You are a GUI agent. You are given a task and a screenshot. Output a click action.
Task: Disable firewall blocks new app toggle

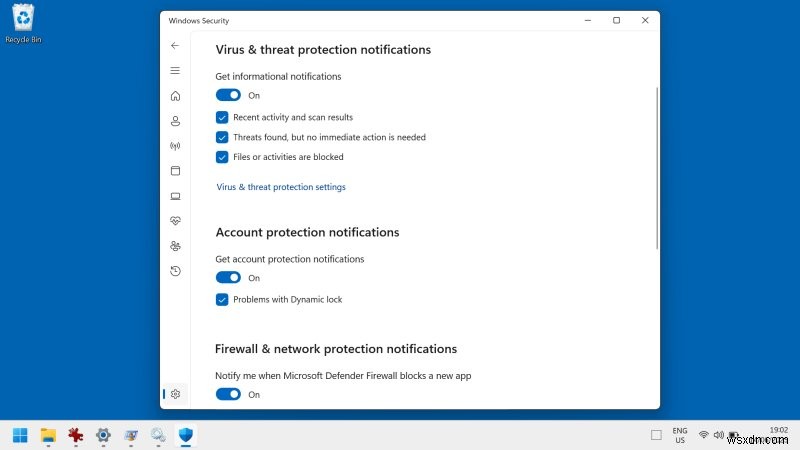tap(228, 394)
